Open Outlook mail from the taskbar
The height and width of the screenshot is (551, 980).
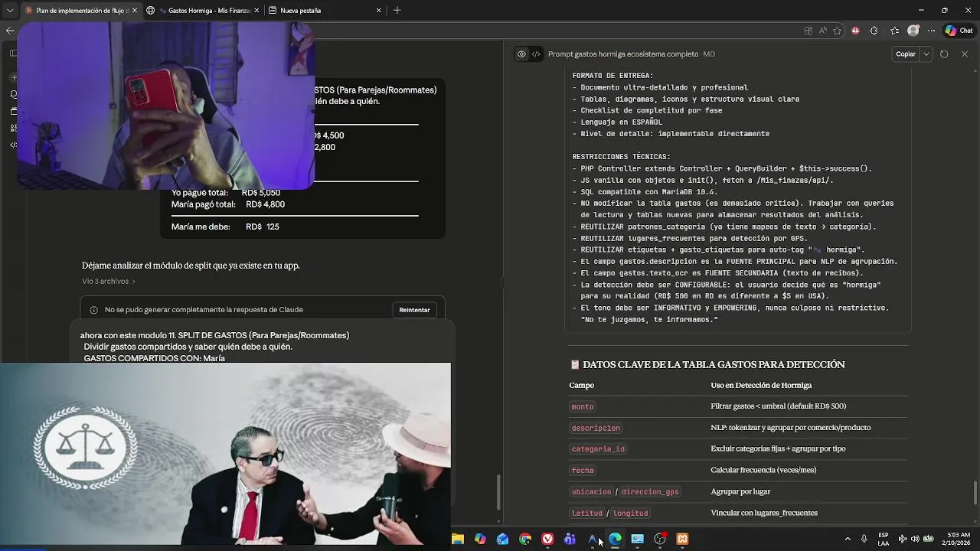tap(502, 540)
